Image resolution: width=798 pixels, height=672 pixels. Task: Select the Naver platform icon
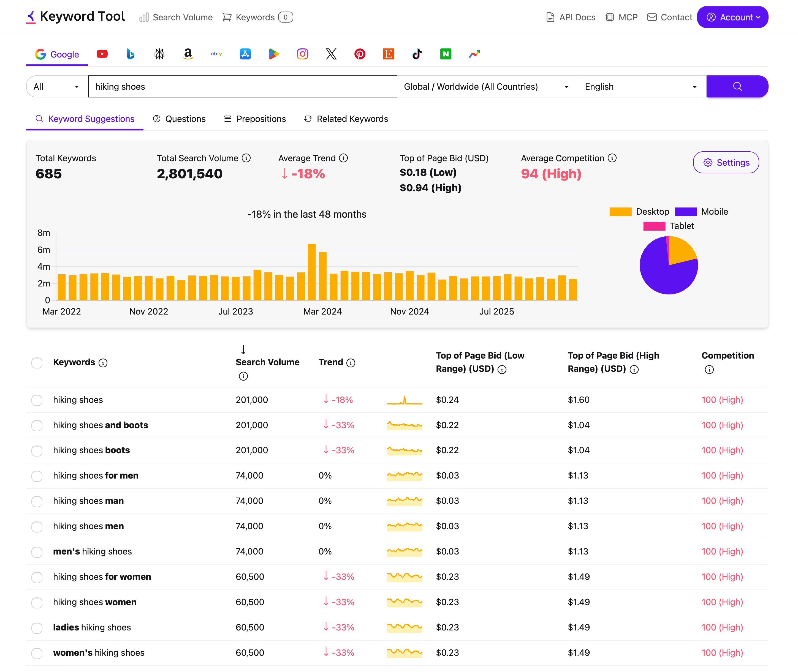445,54
